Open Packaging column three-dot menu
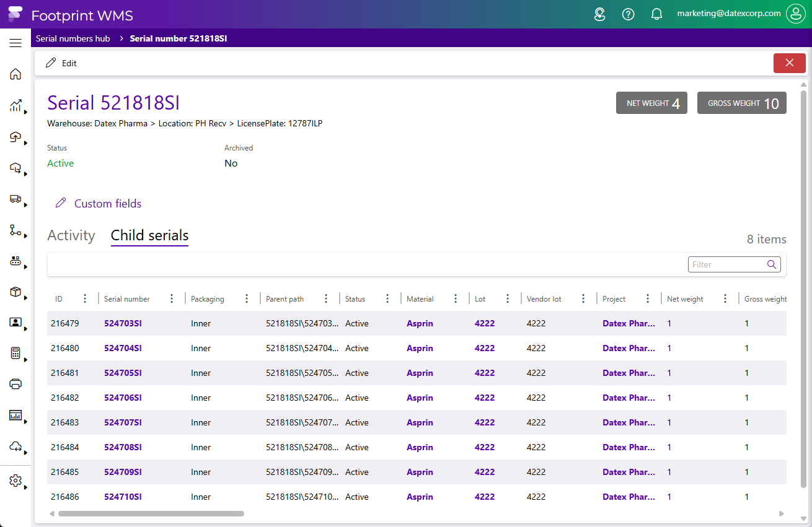The height and width of the screenshot is (527, 812). point(247,299)
